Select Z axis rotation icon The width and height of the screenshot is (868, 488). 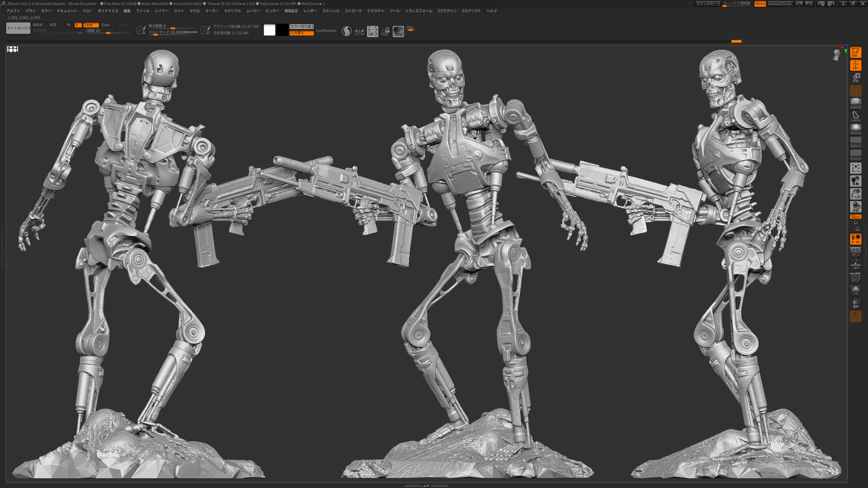[x=857, y=229]
